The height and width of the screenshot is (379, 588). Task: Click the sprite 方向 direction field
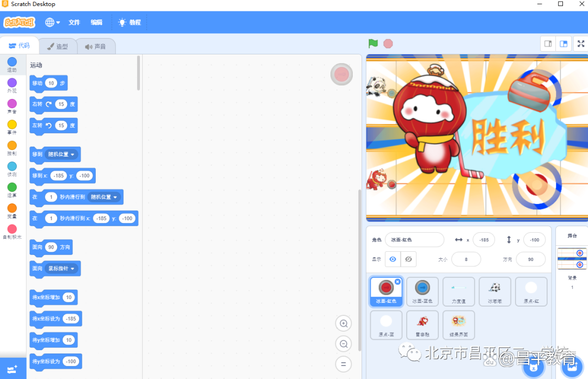tap(531, 259)
